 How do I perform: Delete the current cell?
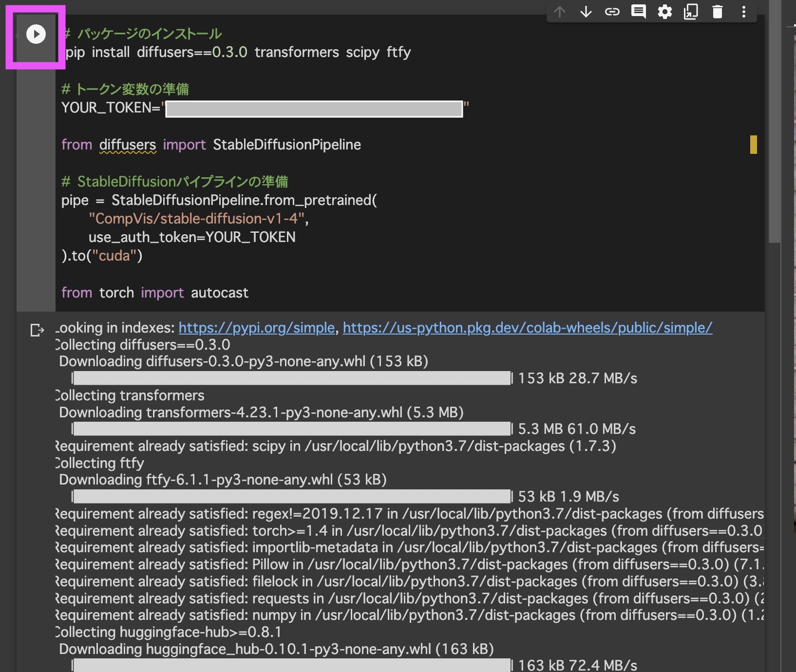(718, 12)
